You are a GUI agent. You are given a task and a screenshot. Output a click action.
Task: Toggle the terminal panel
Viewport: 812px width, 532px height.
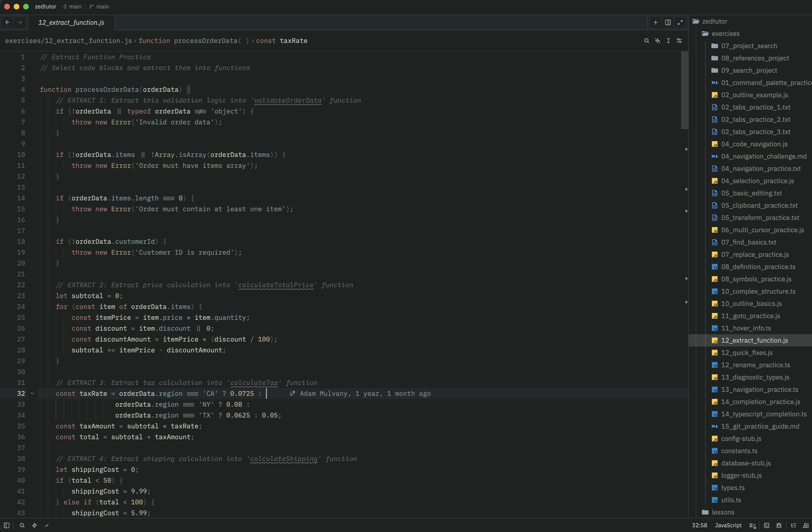coord(766,526)
